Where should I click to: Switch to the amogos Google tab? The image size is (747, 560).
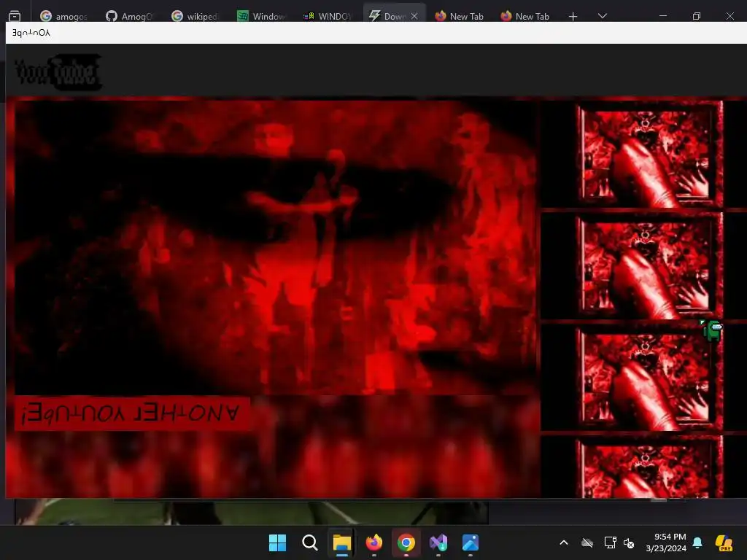click(x=64, y=16)
